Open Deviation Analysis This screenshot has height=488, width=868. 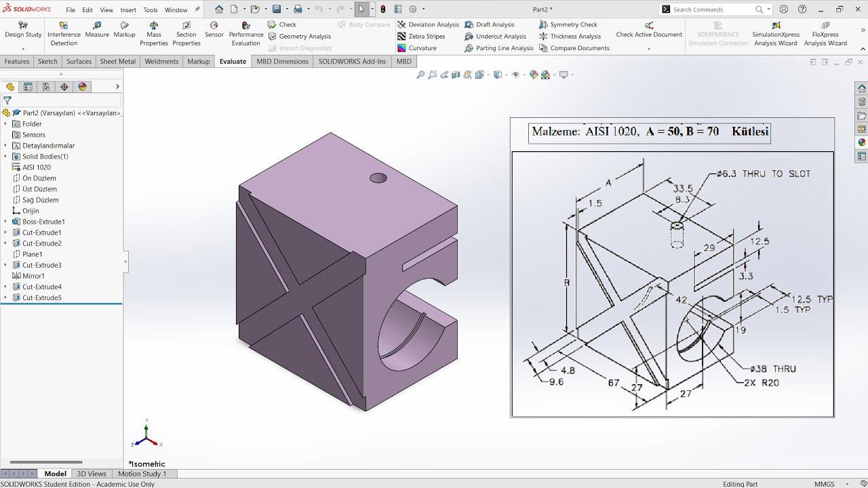428,24
